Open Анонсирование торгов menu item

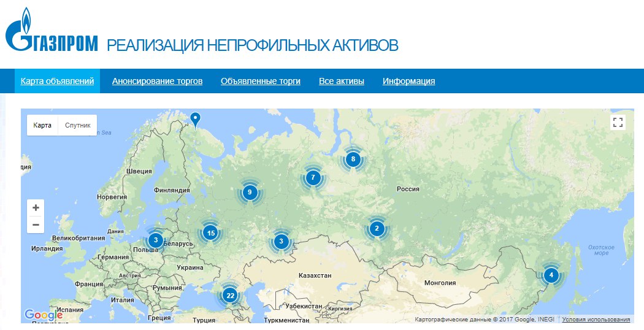pos(157,81)
